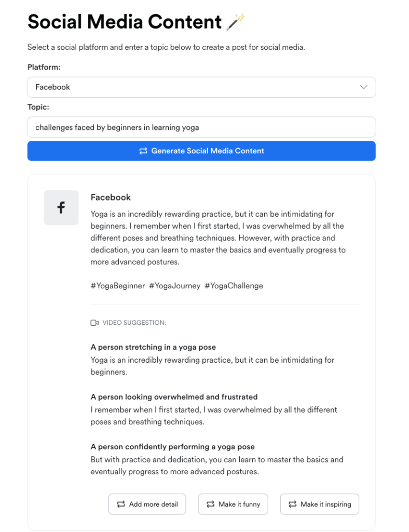Click the magic wand icon beside title
Image resolution: width=409 pixels, height=532 pixels.
pos(235,21)
